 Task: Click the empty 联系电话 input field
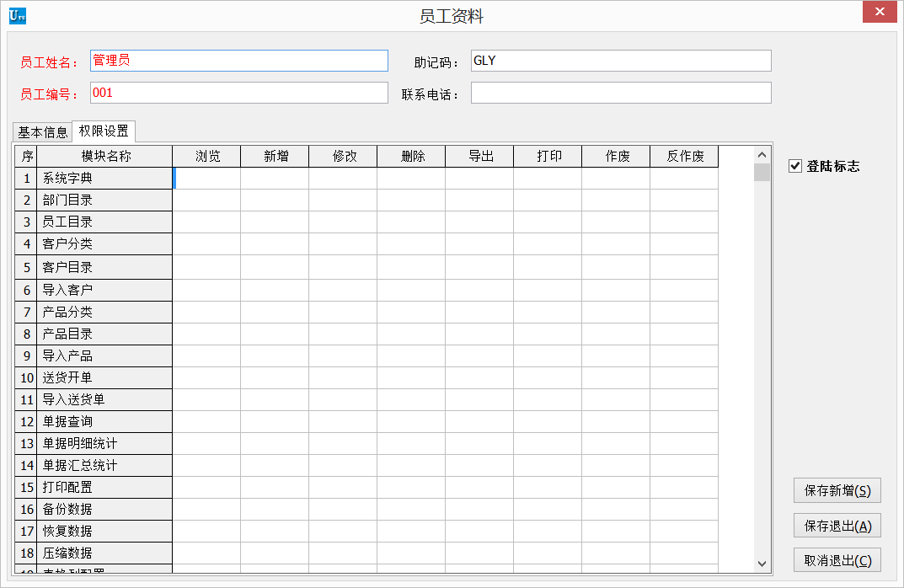point(620,93)
